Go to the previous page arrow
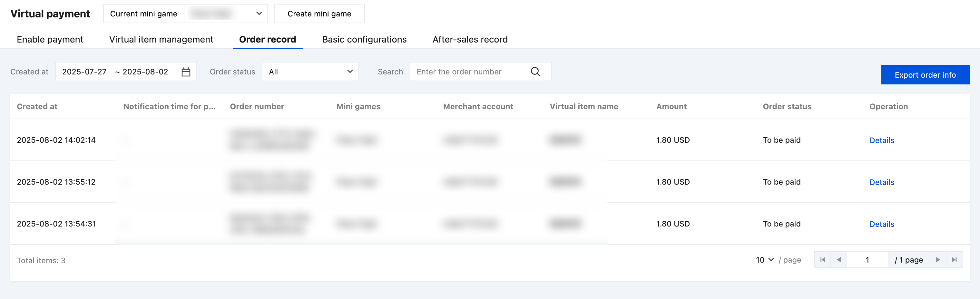980x299 pixels. (839, 260)
